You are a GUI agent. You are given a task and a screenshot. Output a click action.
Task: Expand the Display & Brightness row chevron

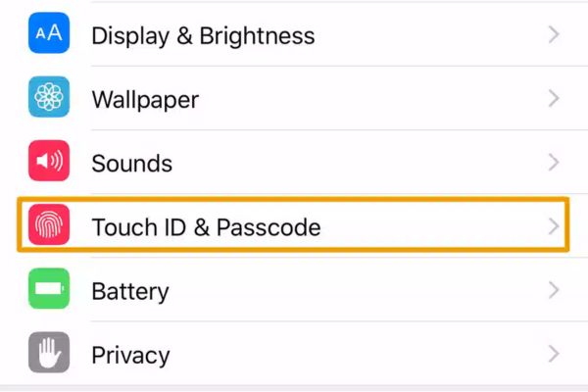point(554,35)
